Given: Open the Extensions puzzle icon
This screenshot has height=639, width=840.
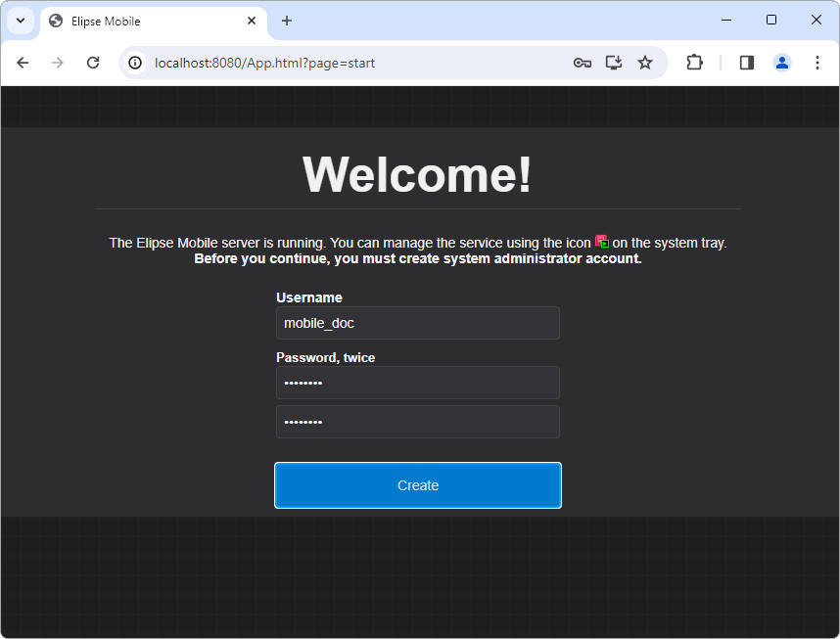Looking at the screenshot, I should (694, 63).
